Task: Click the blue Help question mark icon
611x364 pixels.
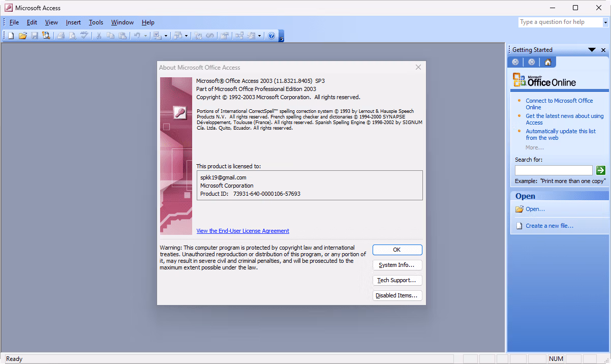Action: pos(271,36)
